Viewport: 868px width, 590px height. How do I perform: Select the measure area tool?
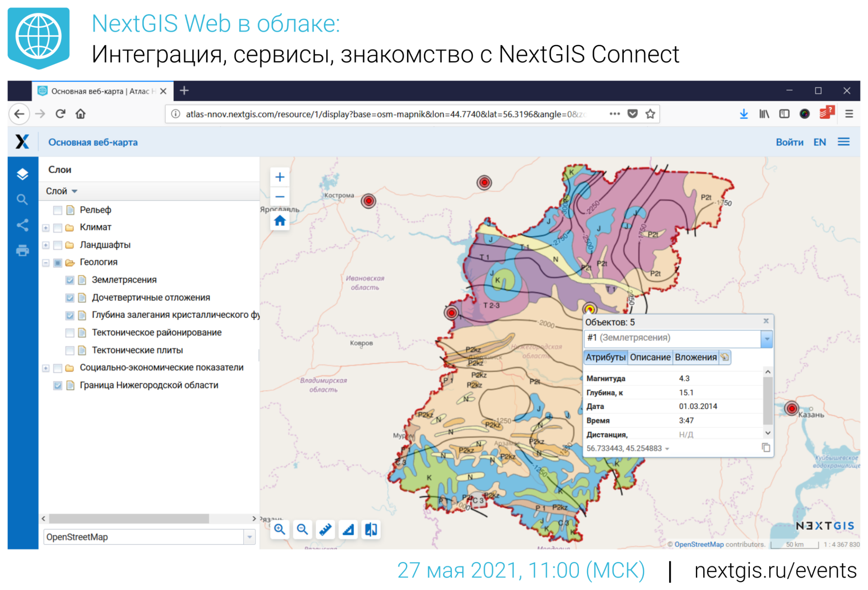click(x=348, y=529)
